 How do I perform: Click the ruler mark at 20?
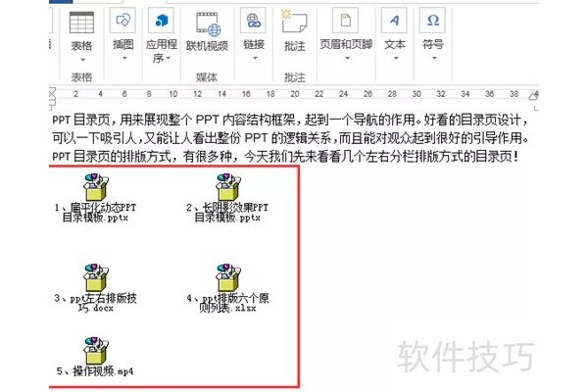tap(295, 94)
